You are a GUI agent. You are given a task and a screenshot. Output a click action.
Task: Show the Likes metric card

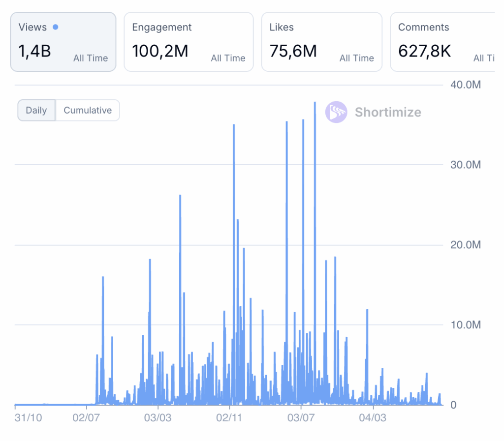(321, 42)
